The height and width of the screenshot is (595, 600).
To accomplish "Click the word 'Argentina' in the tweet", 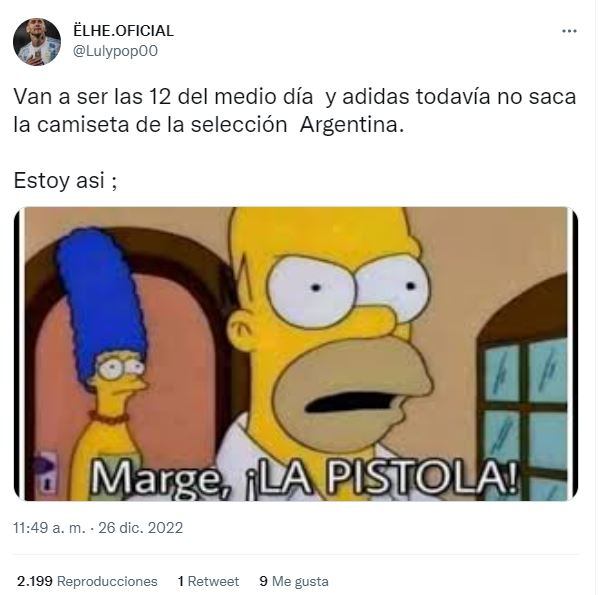I will click(x=352, y=125).
